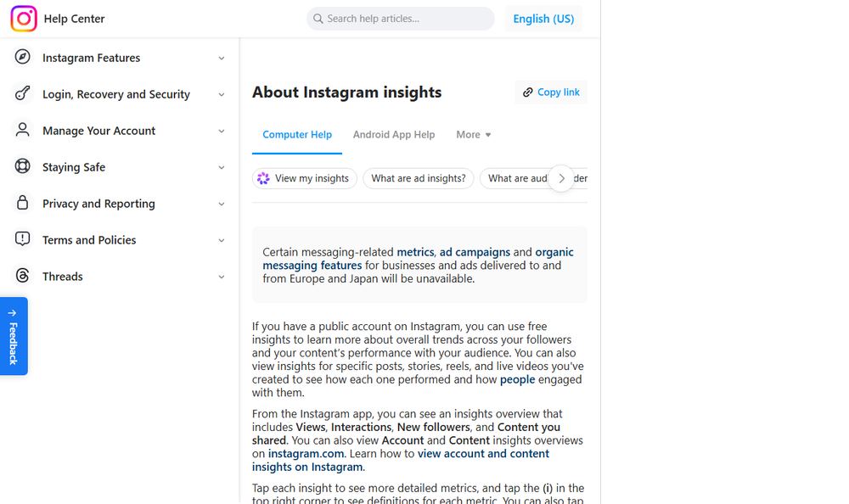Image resolution: width=849 pixels, height=504 pixels.
Task: Click the compass icon beside Instagram Features
Action: (x=22, y=57)
